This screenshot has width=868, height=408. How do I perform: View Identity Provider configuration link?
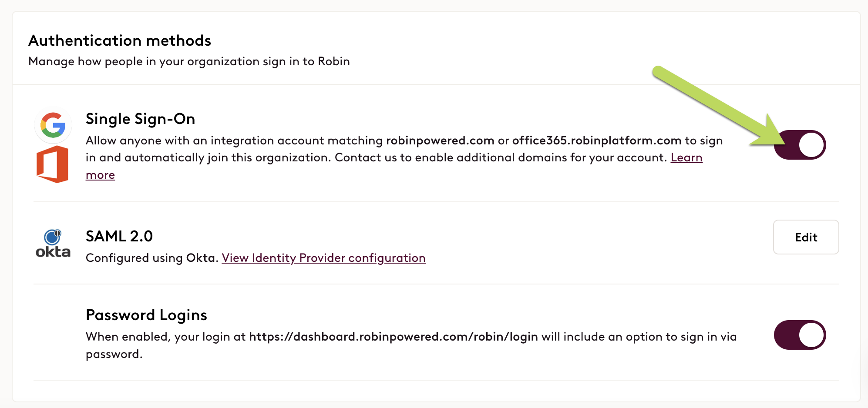[323, 258]
